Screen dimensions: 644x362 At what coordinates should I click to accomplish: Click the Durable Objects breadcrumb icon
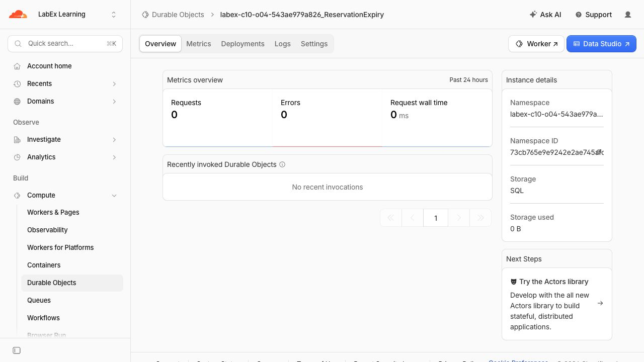pyautogui.click(x=145, y=15)
